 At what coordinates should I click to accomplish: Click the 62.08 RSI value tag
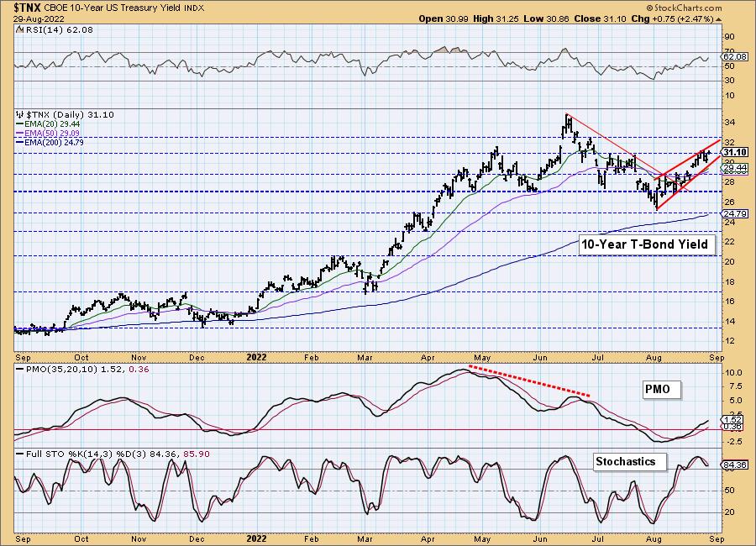coord(735,56)
